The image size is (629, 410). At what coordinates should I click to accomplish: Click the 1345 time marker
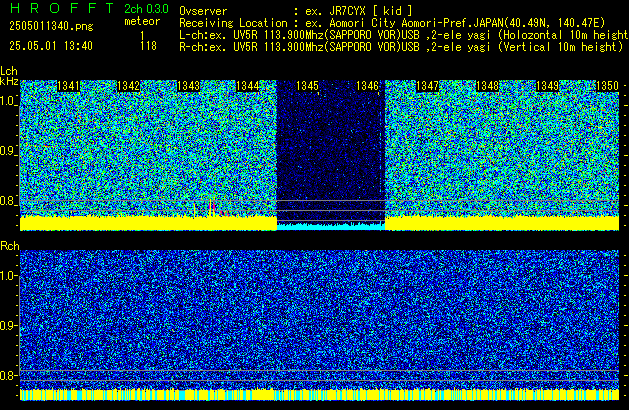tap(307, 86)
